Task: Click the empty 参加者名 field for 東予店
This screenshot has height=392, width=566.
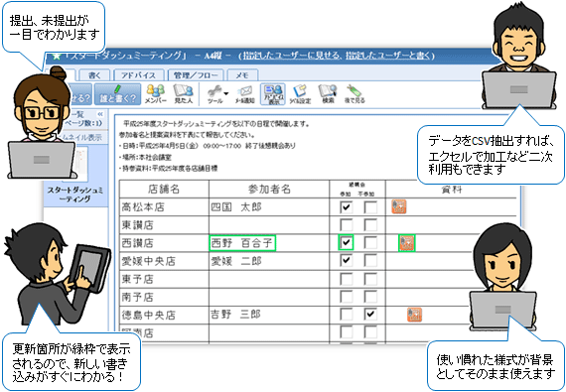Action: coord(269,279)
